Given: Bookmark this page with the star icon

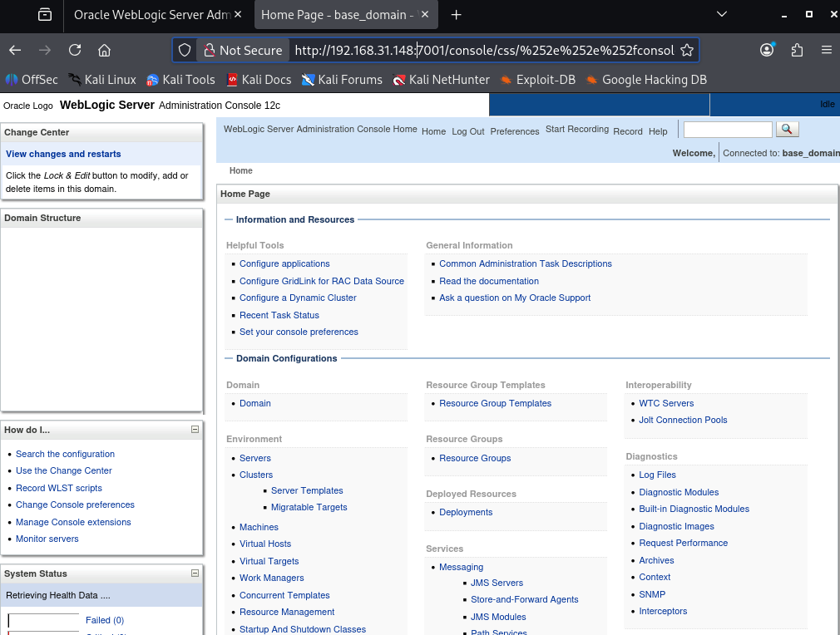Looking at the screenshot, I should pos(687,50).
